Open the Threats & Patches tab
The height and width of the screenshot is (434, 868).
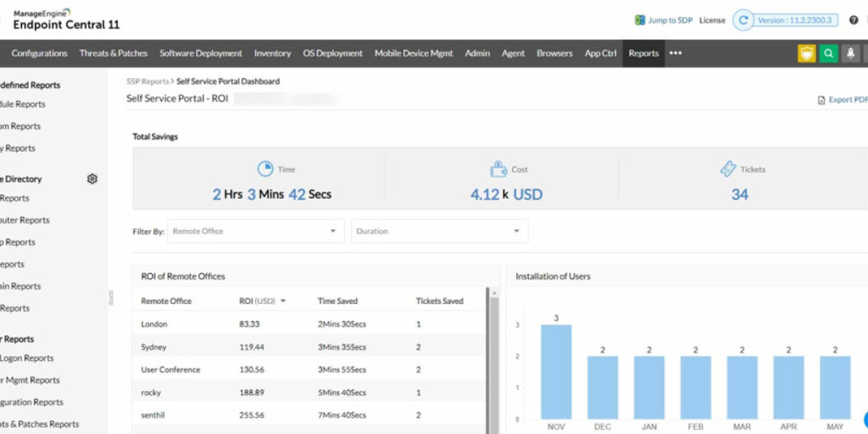[114, 54]
